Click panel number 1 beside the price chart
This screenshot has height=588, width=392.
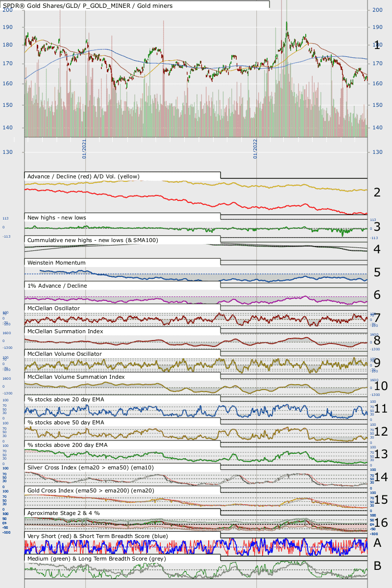[x=377, y=46]
